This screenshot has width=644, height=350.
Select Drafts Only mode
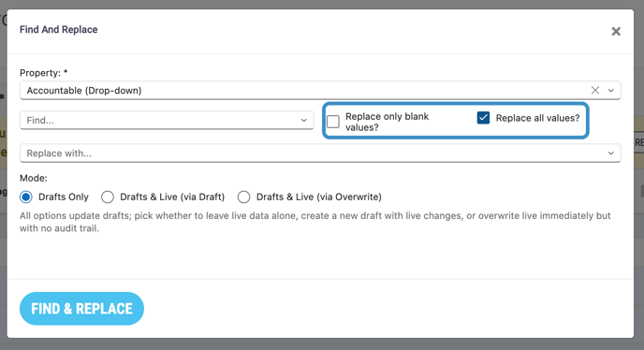26,197
